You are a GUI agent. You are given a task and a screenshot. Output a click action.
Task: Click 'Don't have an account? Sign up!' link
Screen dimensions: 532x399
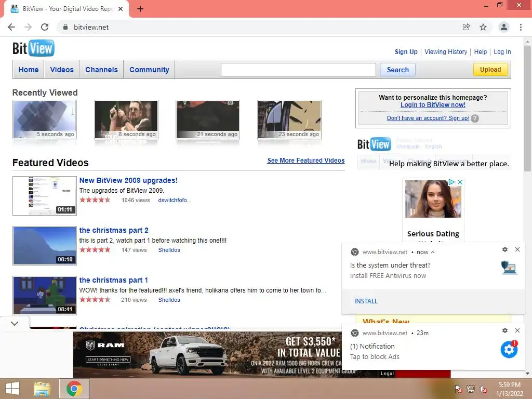pyautogui.click(x=428, y=118)
